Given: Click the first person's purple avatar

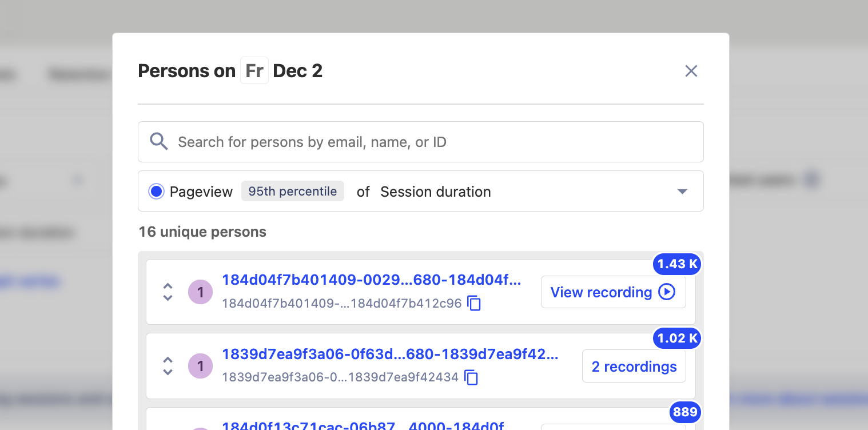Looking at the screenshot, I should coord(200,292).
